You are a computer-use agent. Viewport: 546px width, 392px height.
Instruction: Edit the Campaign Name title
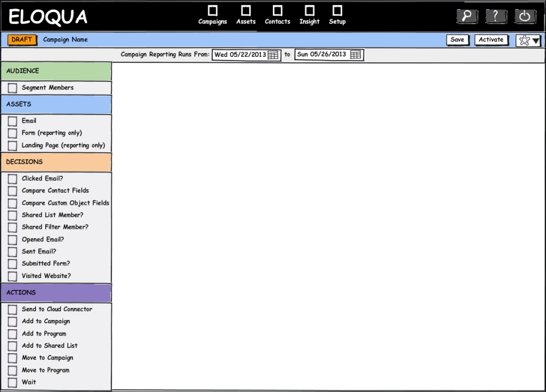[x=66, y=40]
